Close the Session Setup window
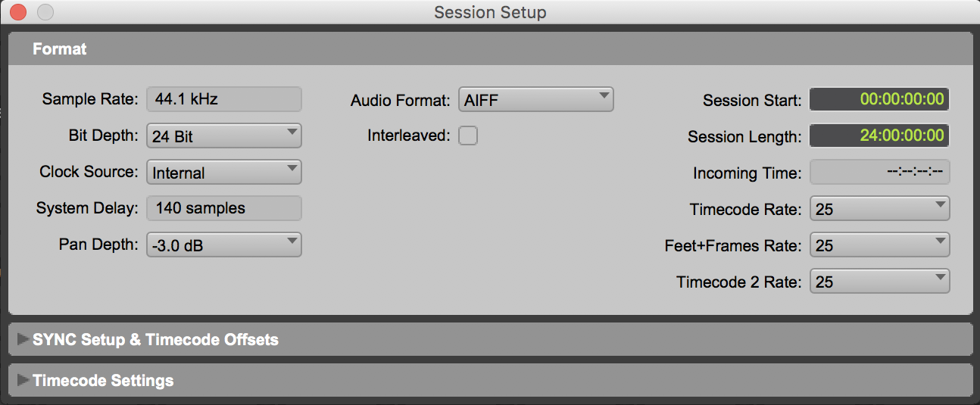This screenshot has height=405, width=980. click(x=17, y=12)
